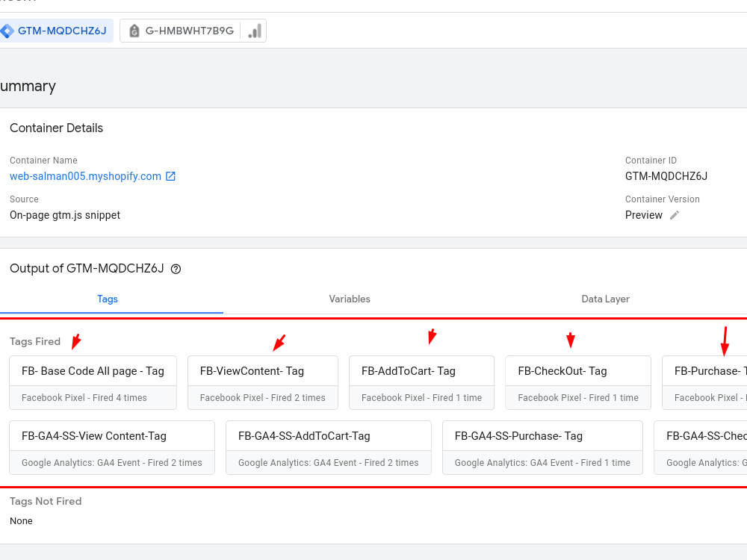Click the 'Container ID' label
The width and height of the screenshot is (747, 560).
(x=651, y=161)
